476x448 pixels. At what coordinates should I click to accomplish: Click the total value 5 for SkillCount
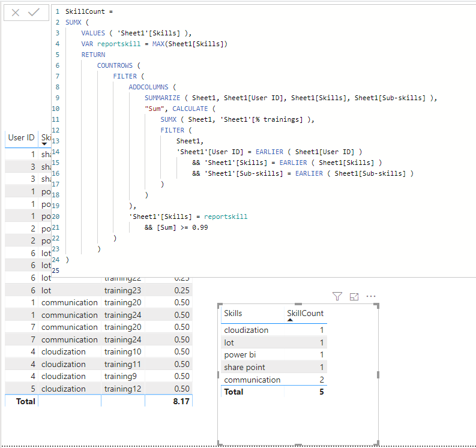(322, 392)
